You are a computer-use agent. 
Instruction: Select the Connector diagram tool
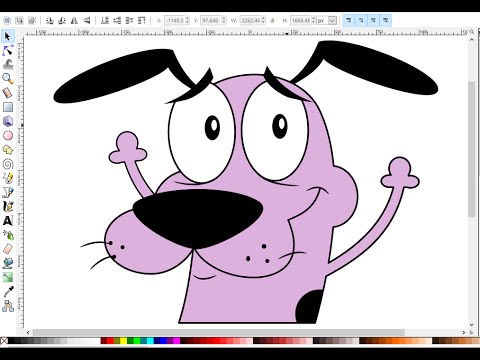(x=8, y=306)
